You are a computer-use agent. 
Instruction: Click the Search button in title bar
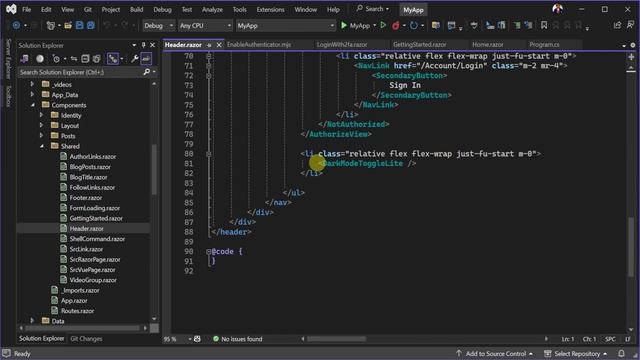tap(373, 9)
